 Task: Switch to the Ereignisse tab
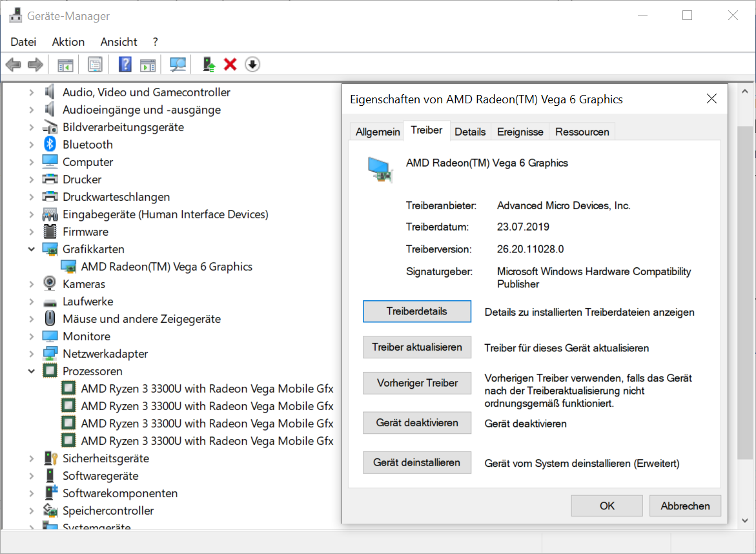pos(520,132)
